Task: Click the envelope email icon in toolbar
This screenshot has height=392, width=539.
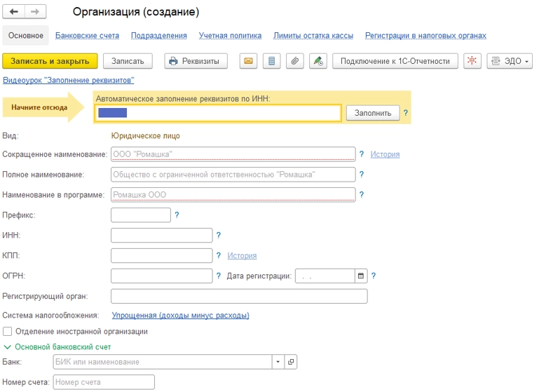Action: [x=248, y=61]
